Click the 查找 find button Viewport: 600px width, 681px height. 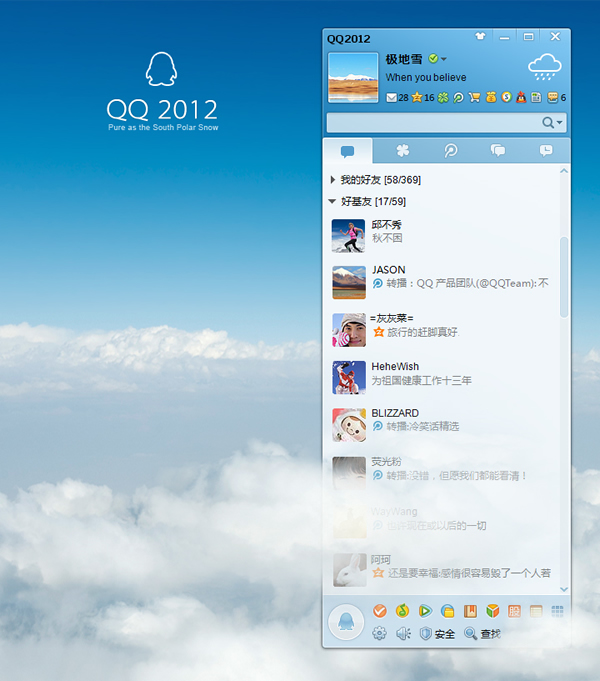click(482, 634)
